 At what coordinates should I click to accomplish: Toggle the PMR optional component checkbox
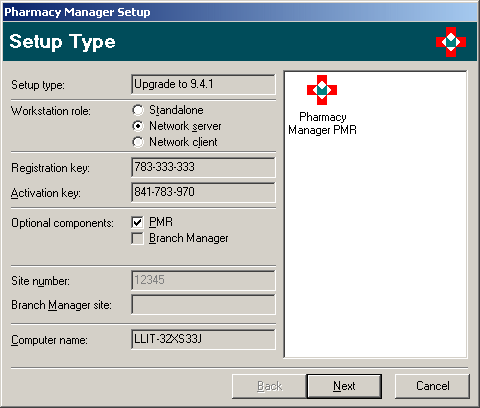(x=137, y=222)
